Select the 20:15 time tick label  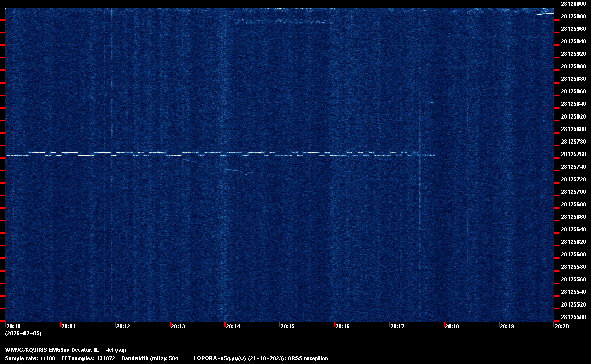[x=288, y=326]
